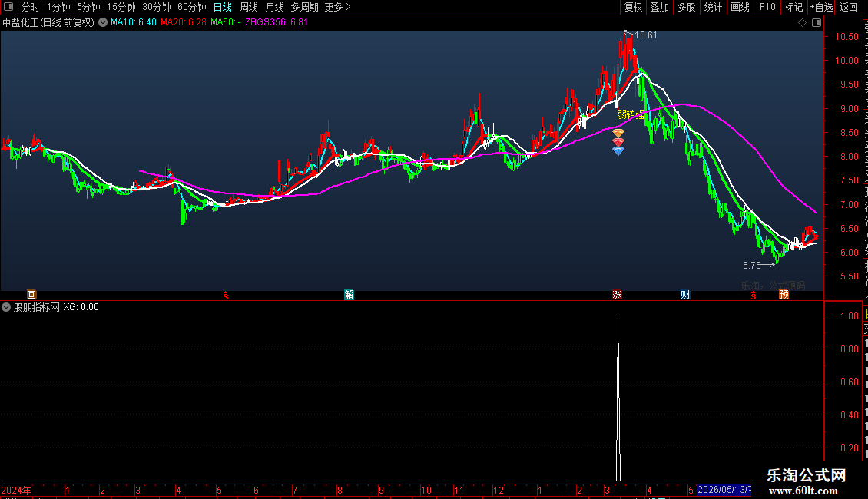Click the 多股 multi-stock button
This screenshot has height=499, width=868.
pos(686,7)
